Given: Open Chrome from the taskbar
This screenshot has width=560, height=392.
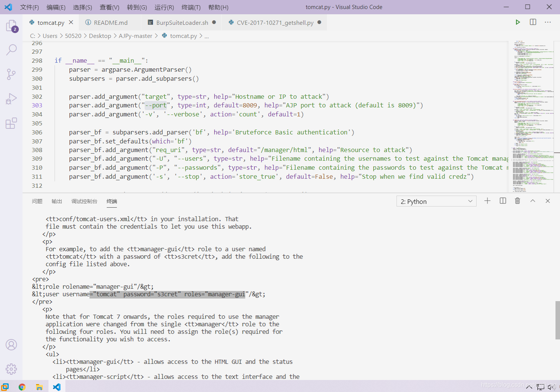Looking at the screenshot, I should tap(22, 387).
